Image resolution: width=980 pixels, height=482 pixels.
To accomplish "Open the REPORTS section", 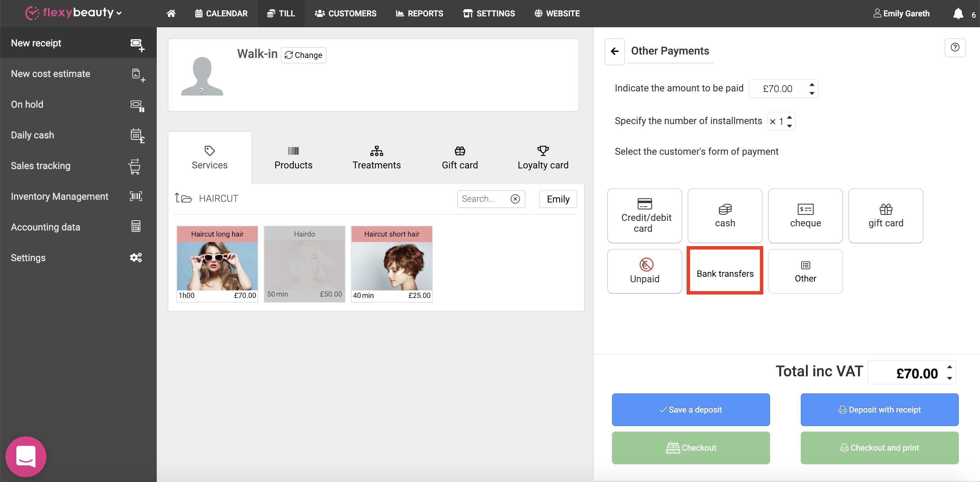I will 419,13.
